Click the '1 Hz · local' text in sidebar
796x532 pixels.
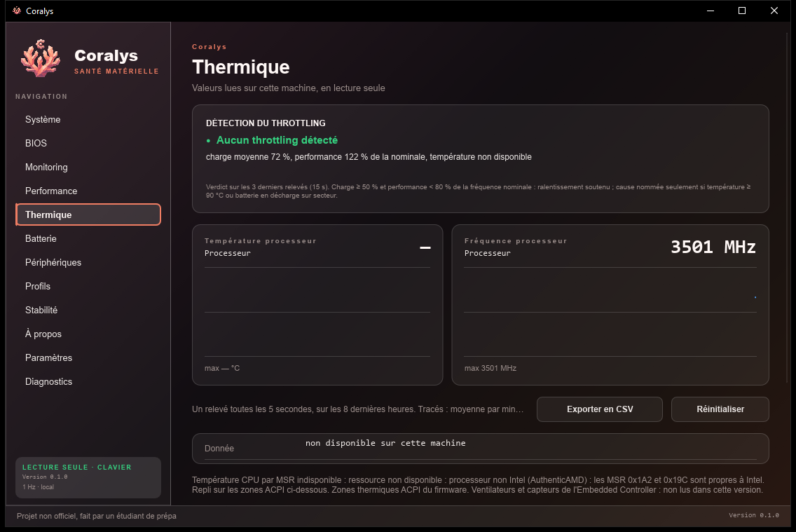[38, 487]
